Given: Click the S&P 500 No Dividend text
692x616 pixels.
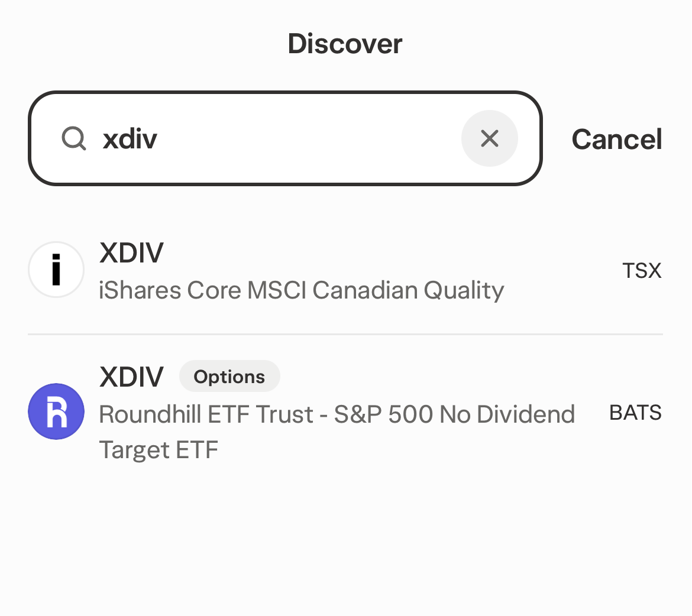Looking at the screenshot, I should pos(454,414).
